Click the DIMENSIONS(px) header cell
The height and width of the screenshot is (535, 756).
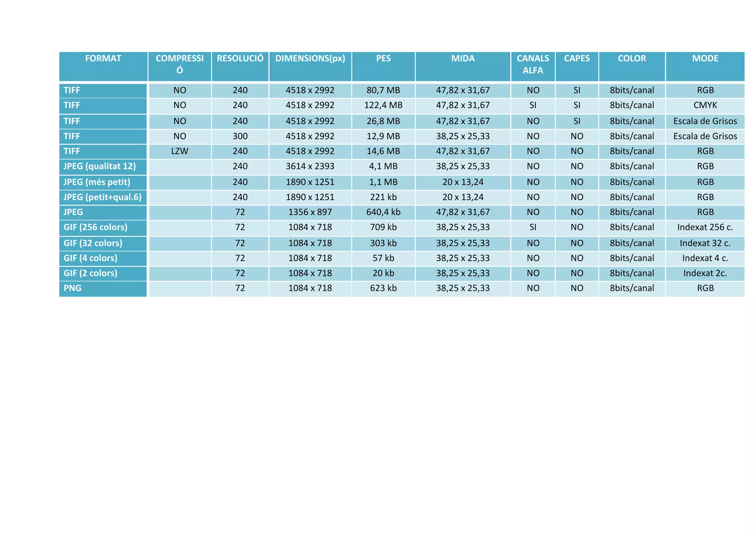click(x=310, y=59)
